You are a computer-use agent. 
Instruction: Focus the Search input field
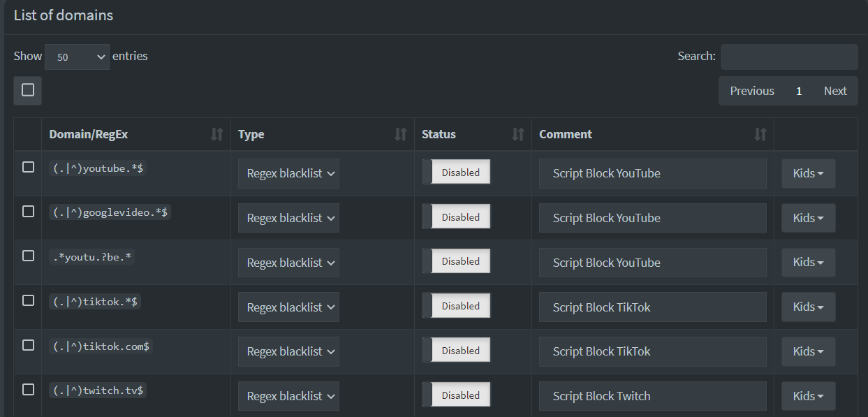coord(789,57)
